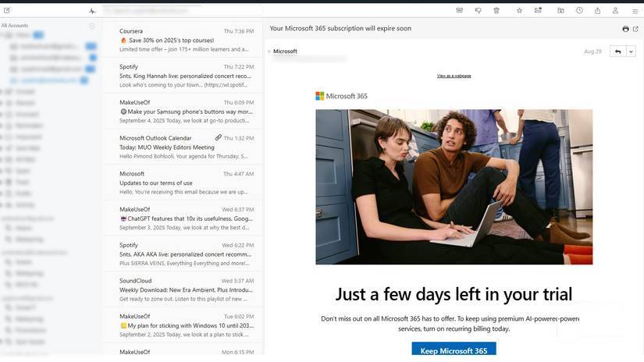Screen dimensions: 644x362
Task: Open the MakeUseOf ChatGPT features email
Action: coord(183,218)
